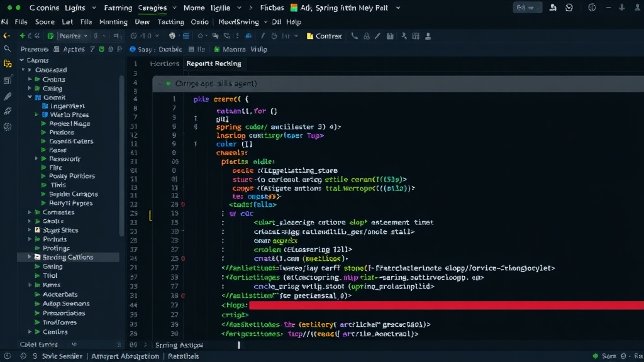
Task: Expand the Comaetes folder
Action: (30, 212)
